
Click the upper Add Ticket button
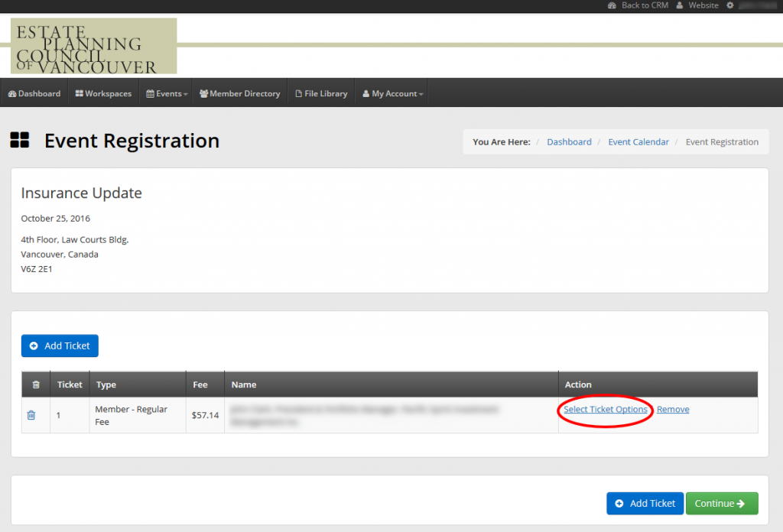click(60, 345)
